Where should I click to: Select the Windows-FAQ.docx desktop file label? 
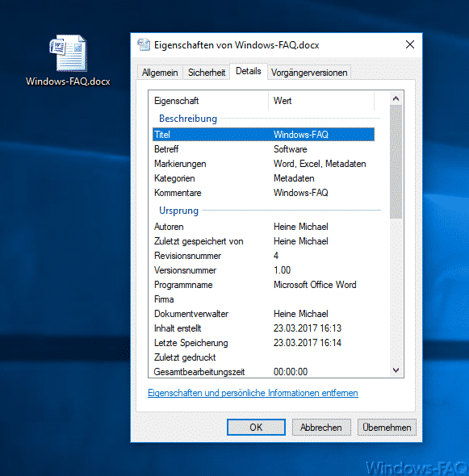click(68, 81)
